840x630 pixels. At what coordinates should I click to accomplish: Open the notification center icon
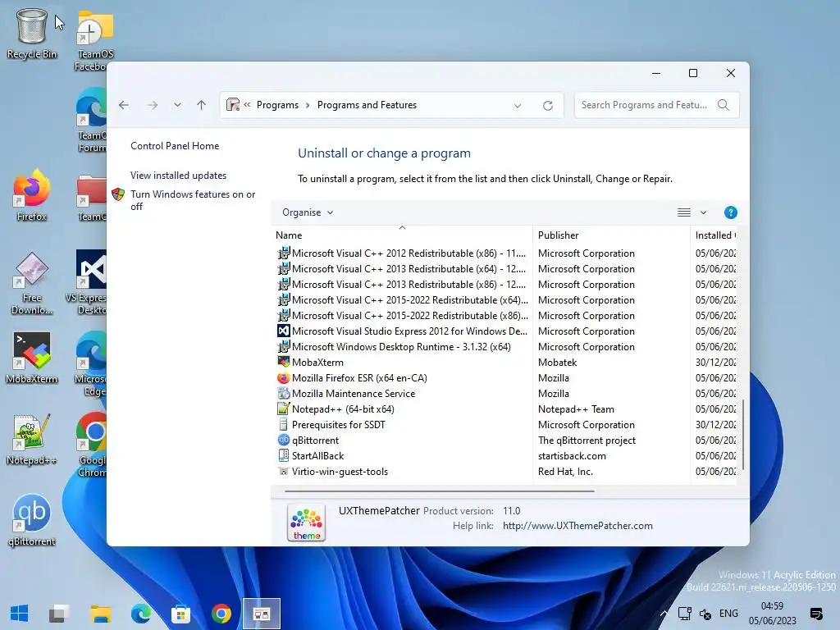[816, 614]
